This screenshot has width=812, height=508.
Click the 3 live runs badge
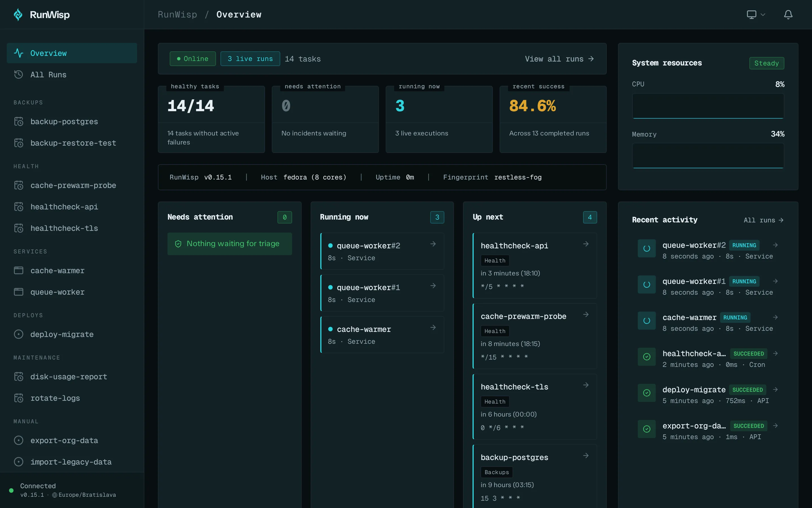pos(250,59)
